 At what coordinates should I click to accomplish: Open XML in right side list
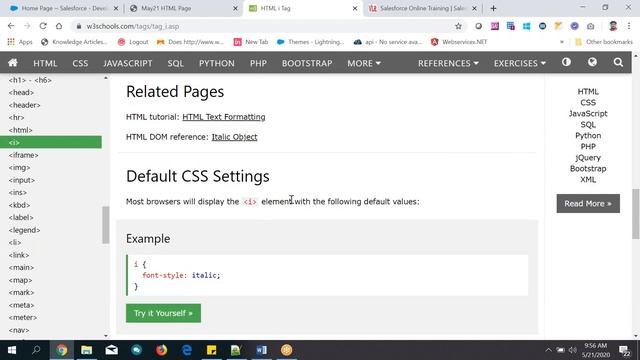pyautogui.click(x=588, y=180)
